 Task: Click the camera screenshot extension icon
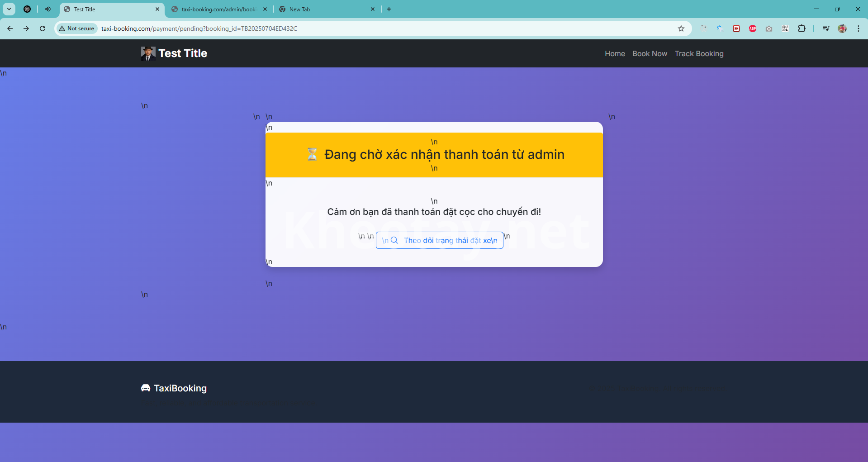(x=768, y=29)
